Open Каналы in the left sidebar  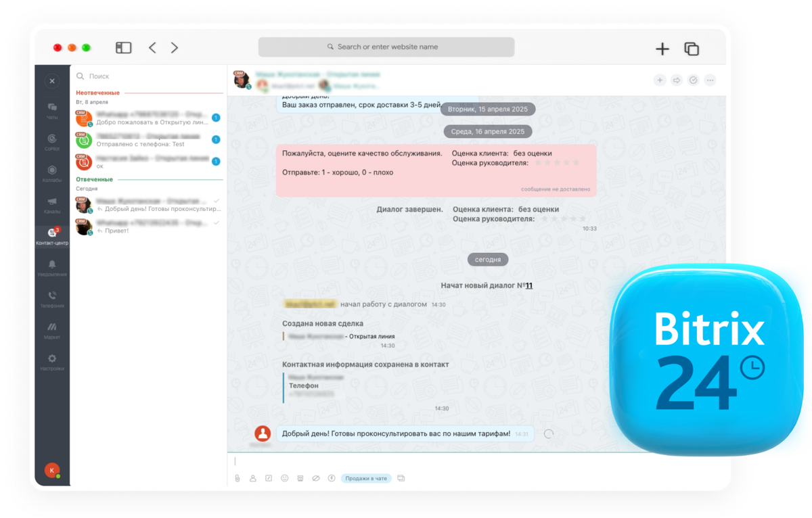tap(52, 205)
